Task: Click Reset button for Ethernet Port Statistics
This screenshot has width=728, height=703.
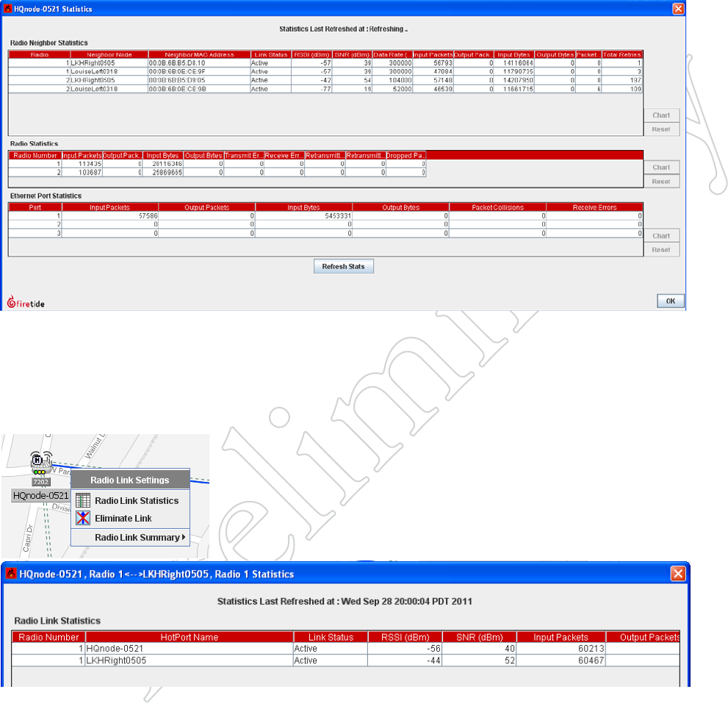Action: (661, 250)
